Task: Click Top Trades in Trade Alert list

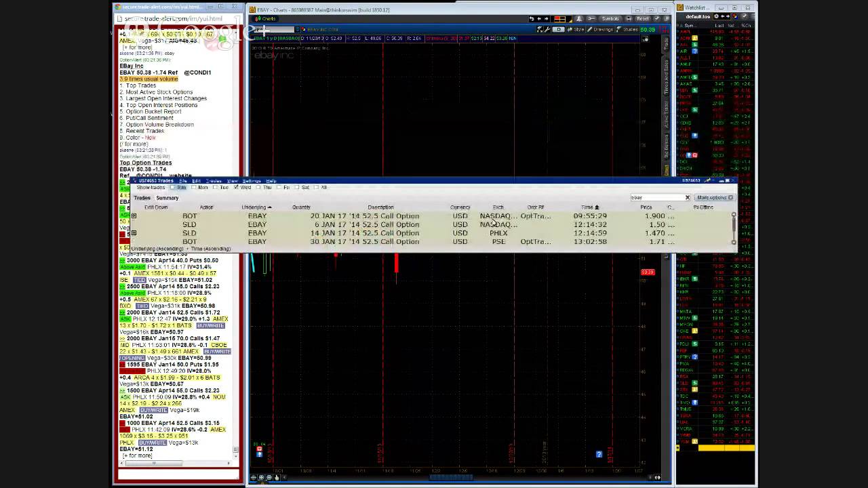Action: [140, 85]
